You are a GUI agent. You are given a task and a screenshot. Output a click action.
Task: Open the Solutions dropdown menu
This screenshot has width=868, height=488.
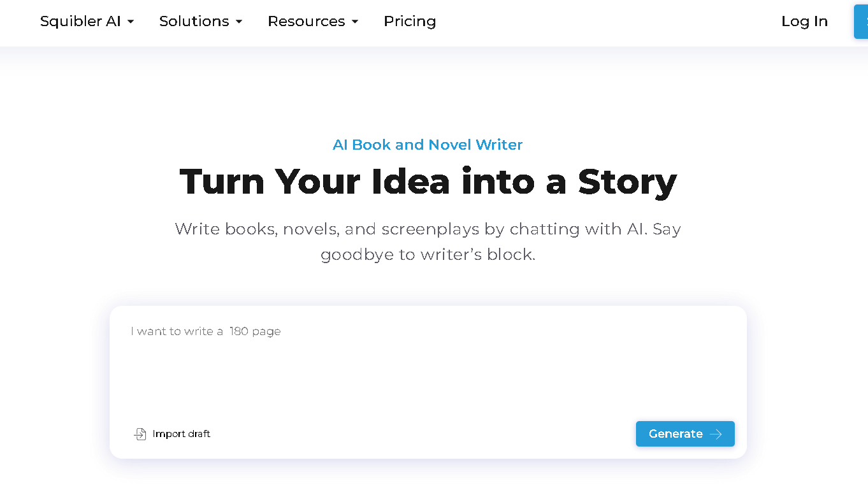(x=194, y=22)
